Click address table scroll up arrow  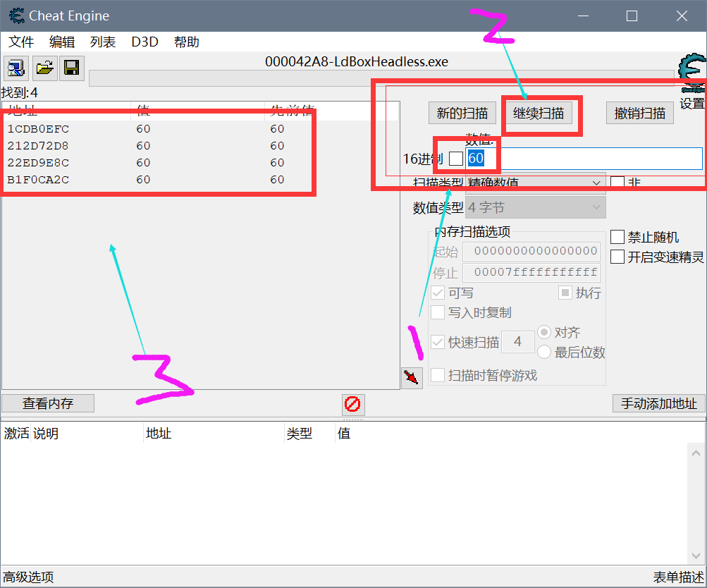pos(696,453)
